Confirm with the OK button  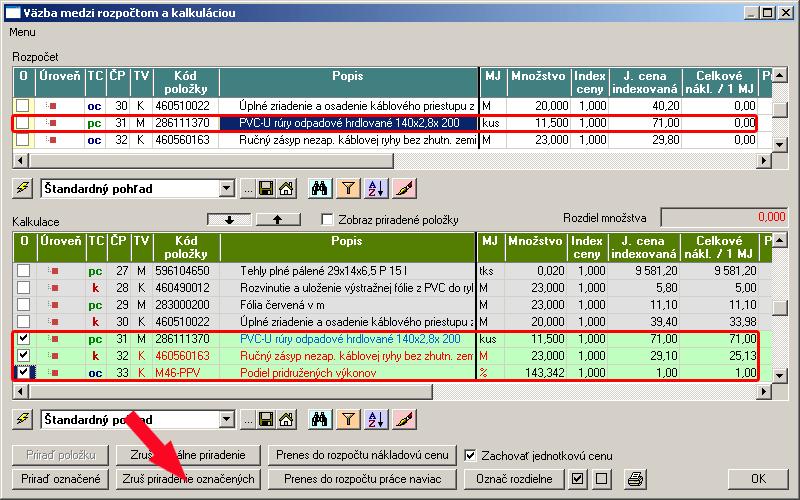758,479
